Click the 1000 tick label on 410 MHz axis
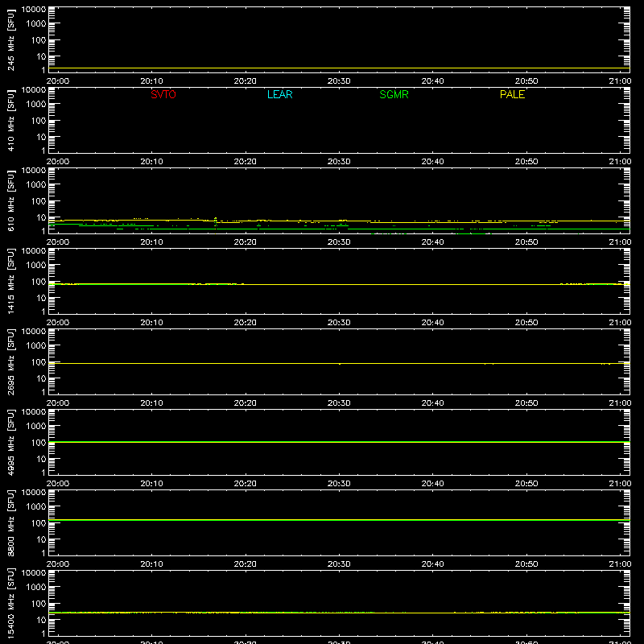The image size is (644, 644). 36,105
